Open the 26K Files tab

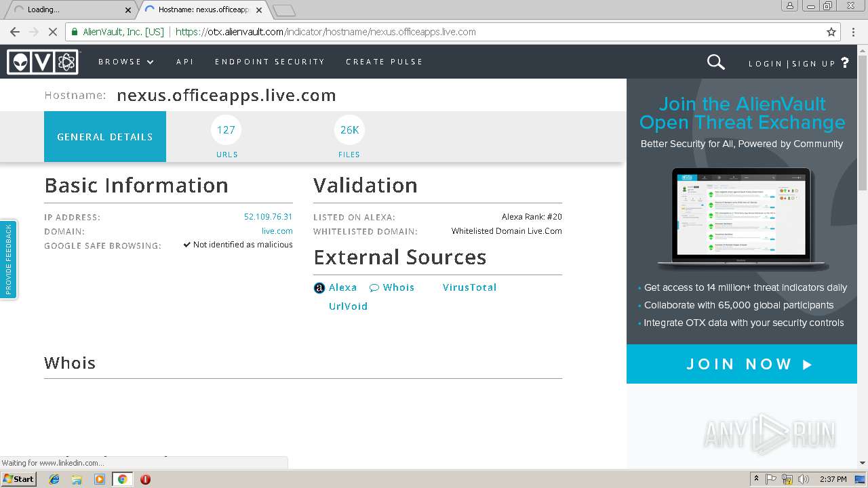pos(349,137)
